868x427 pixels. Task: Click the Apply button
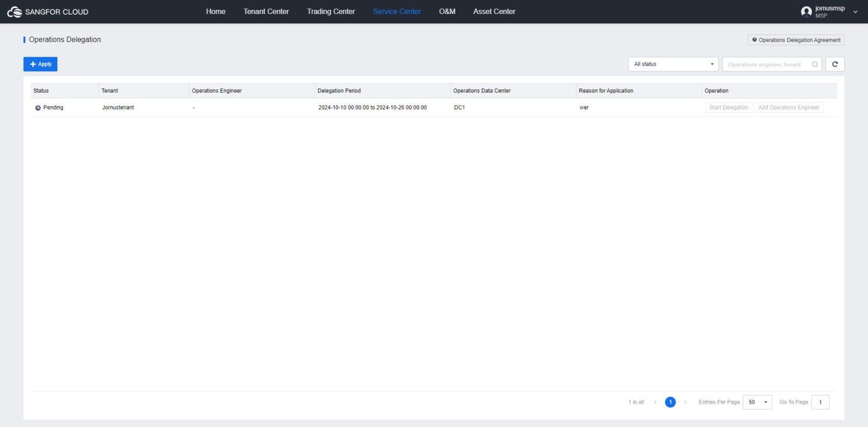[40, 64]
